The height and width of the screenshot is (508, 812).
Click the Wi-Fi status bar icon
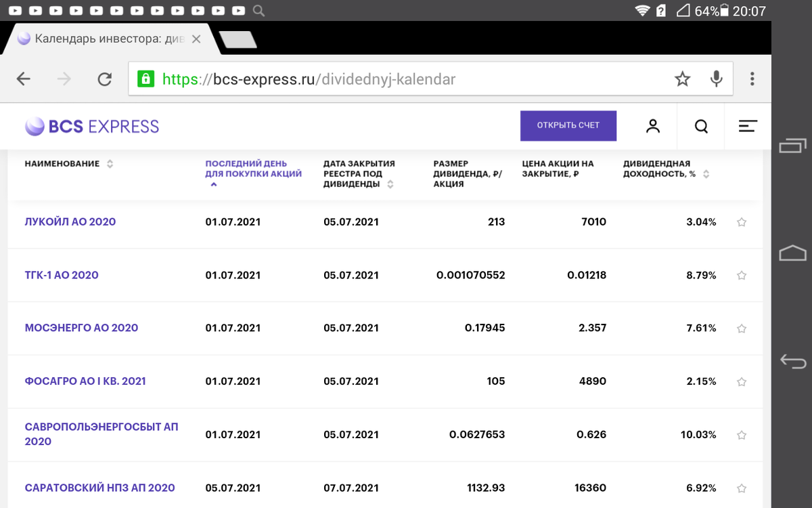642,11
